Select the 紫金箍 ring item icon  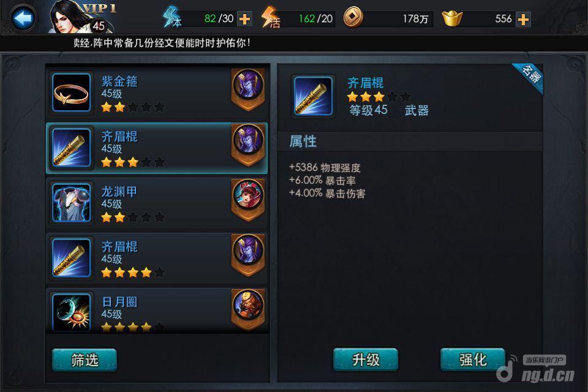click(x=71, y=92)
